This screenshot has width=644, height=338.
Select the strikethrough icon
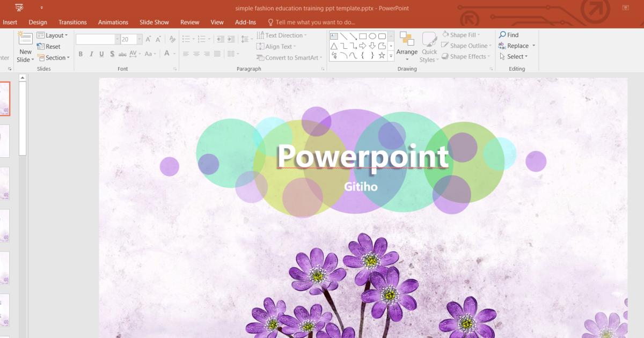click(123, 54)
